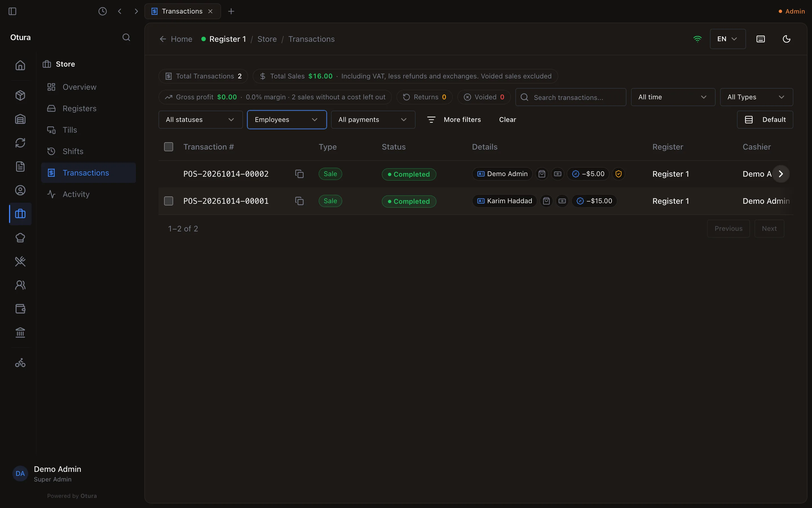Open the crossed utensils icon in rail
This screenshot has height=508, width=812.
pos(20,261)
